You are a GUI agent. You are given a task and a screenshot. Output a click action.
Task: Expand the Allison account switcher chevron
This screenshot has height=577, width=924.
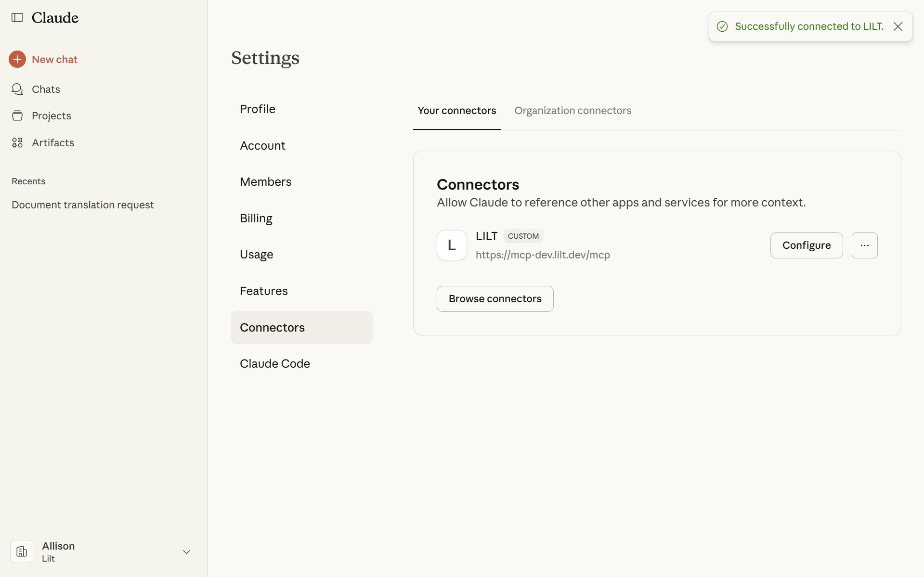(187, 552)
